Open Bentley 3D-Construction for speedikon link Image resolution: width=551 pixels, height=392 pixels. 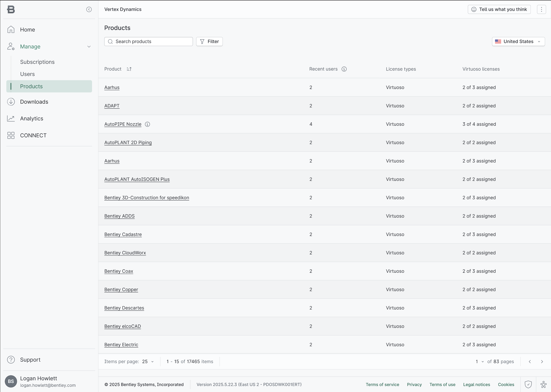[x=147, y=198]
